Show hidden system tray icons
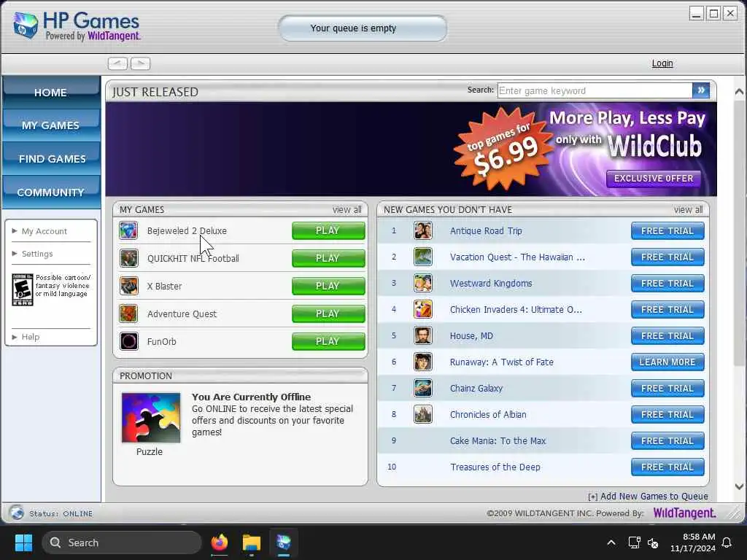Screen dimensions: 747x560 (x=611, y=542)
